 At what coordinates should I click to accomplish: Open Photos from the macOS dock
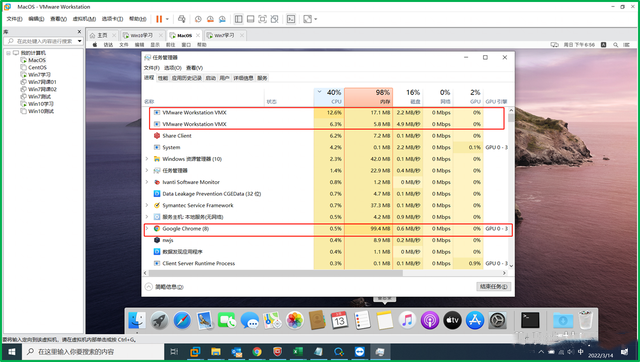[x=294, y=320]
